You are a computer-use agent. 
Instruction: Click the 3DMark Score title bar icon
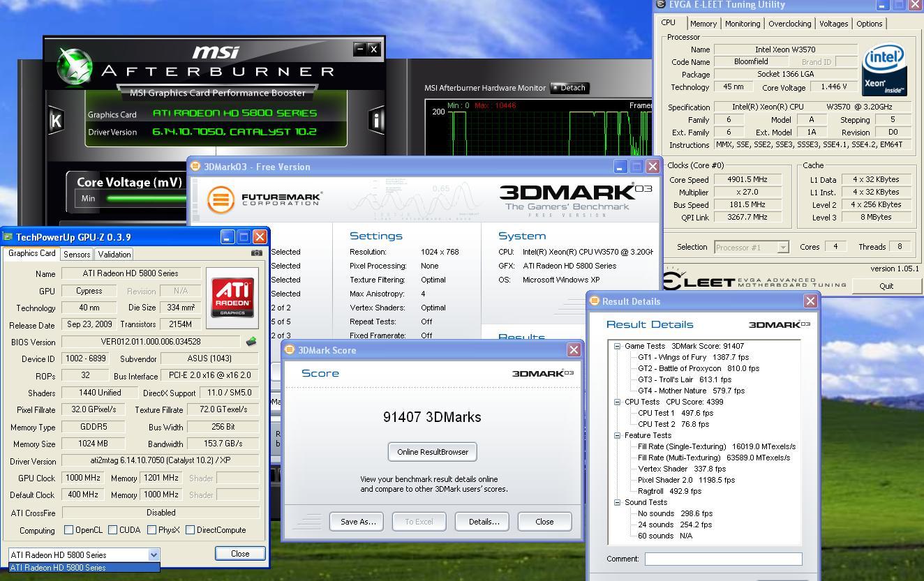click(x=290, y=350)
